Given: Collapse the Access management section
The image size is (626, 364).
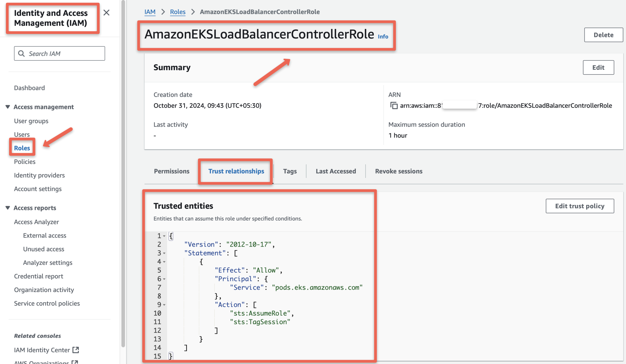Looking at the screenshot, I should 7,107.
